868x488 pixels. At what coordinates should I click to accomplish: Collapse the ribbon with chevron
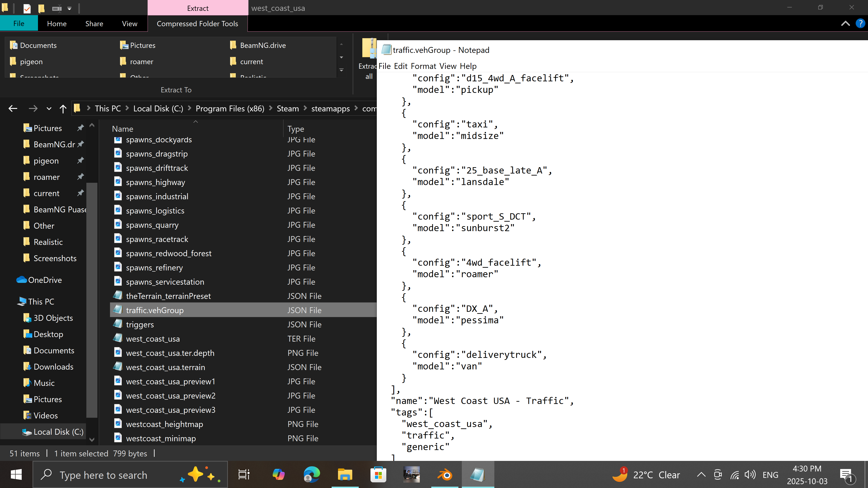click(x=845, y=23)
